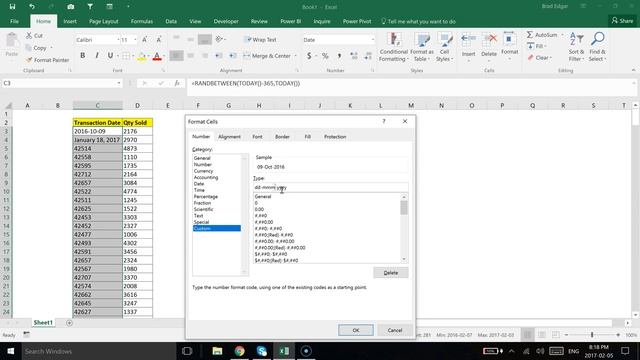
Task: Click the Decrease Font Size icon
Action: pos(158,40)
